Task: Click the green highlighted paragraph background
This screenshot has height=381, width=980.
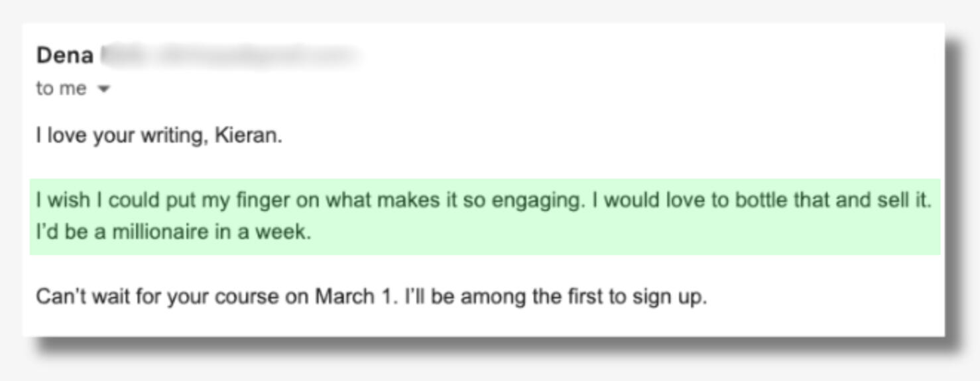Action: (x=597, y=232)
